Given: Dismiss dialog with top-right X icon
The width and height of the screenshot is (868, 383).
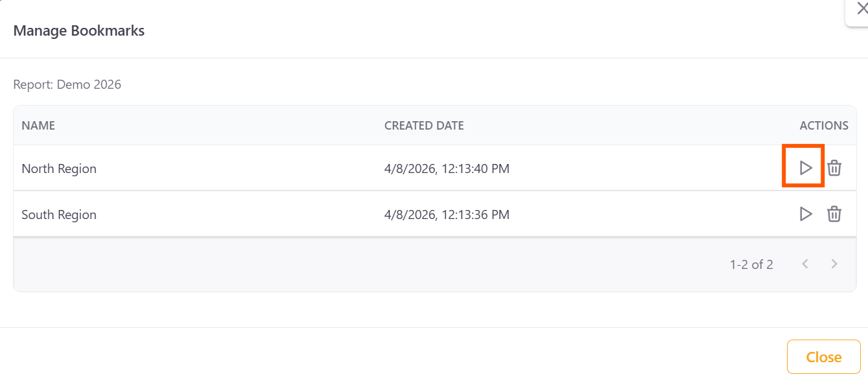Looking at the screenshot, I should coord(862,8).
